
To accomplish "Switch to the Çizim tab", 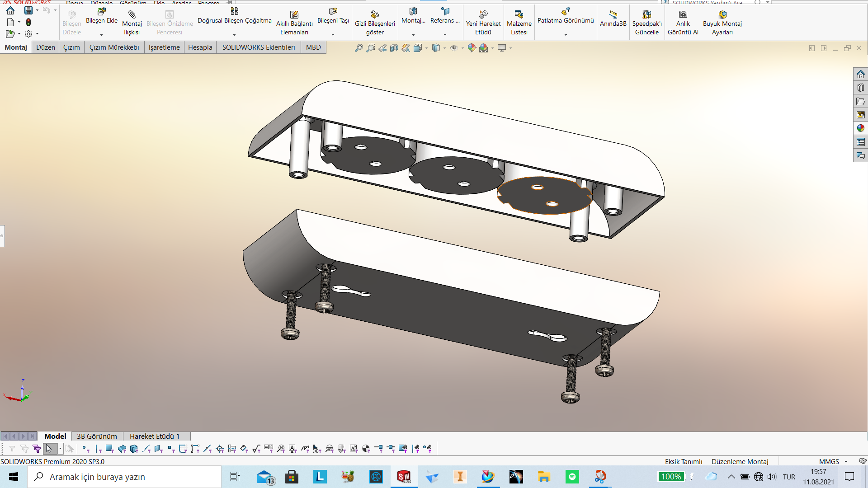I will tap(71, 47).
